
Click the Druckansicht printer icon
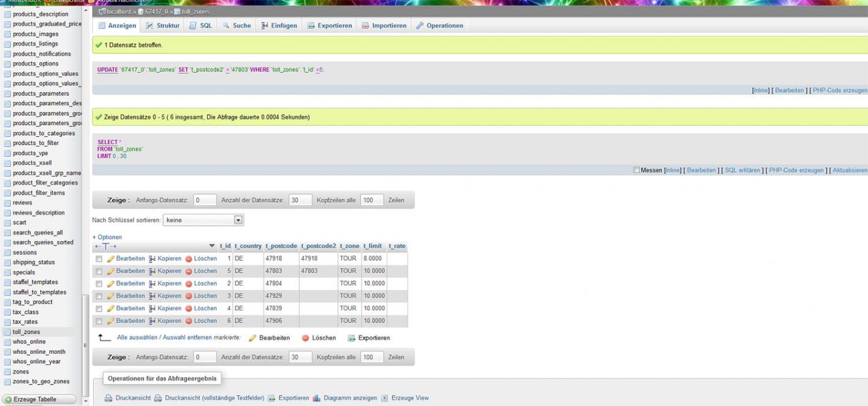(108, 398)
